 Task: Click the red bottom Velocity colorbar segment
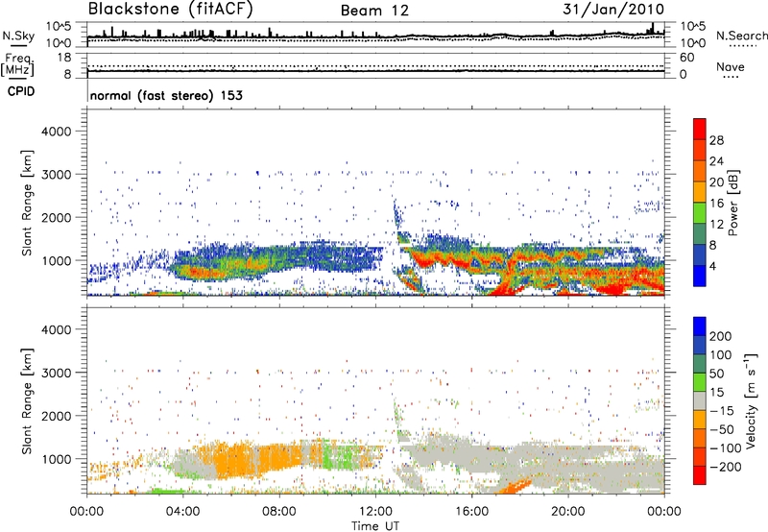[700, 475]
